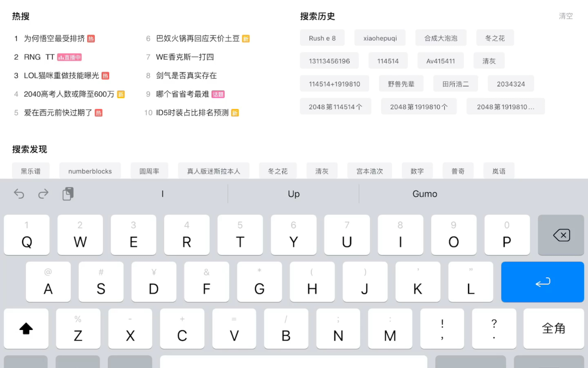Select history tag 田所浩二
The height and width of the screenshot is (368, 588).
click(x=456, y=84)
